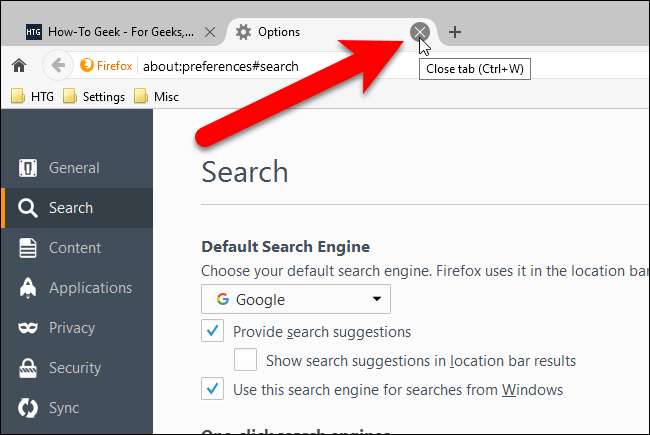Close the How-To Geek tab
The height and width of the screenshot is (435, 650).
pyautogui.click(x=210, y=32)
